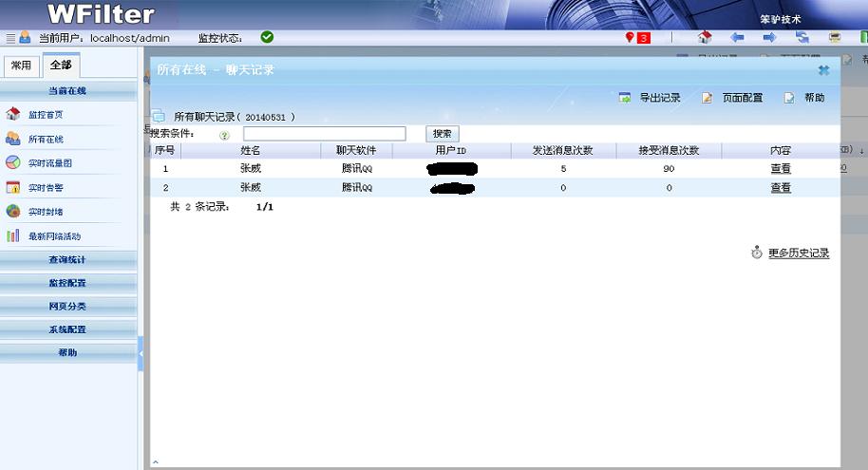Open 实时流量图 pie chart icon
This screenshot has height=470, width=868.
pyautogui.click(x=13, y=163)
